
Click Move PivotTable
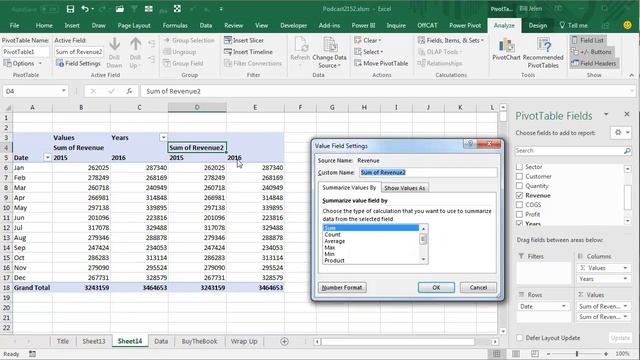pos(381,63)
